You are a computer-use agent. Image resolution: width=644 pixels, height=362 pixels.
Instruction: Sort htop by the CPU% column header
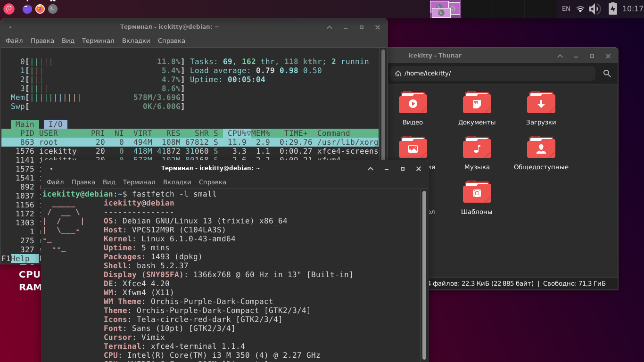click(237, 133)
